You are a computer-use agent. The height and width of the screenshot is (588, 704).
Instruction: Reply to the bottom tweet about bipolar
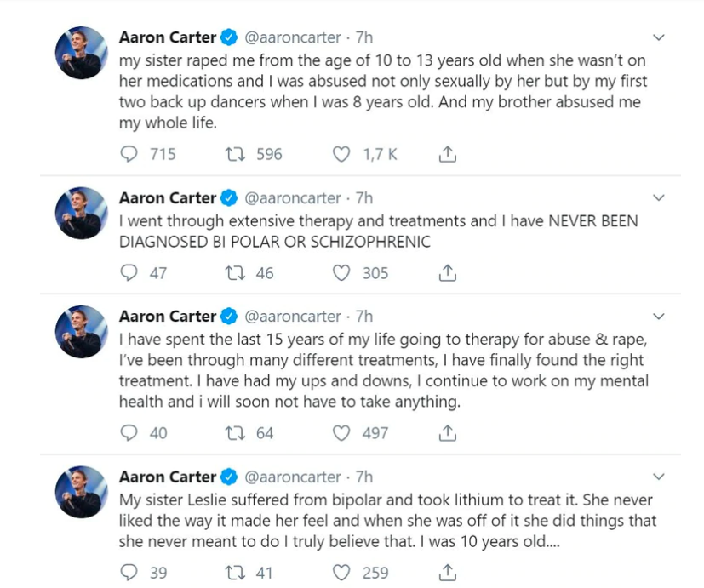click(129, 572)
